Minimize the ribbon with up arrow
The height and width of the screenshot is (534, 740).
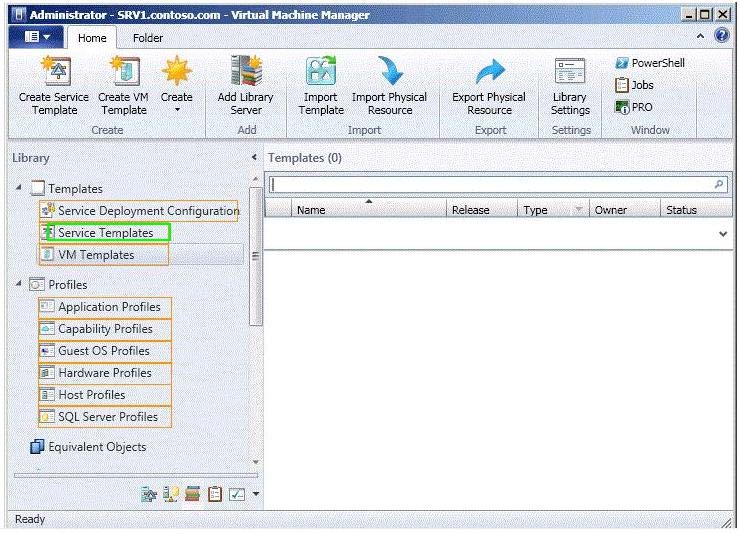pyautogui.click(x=700, y=36)
